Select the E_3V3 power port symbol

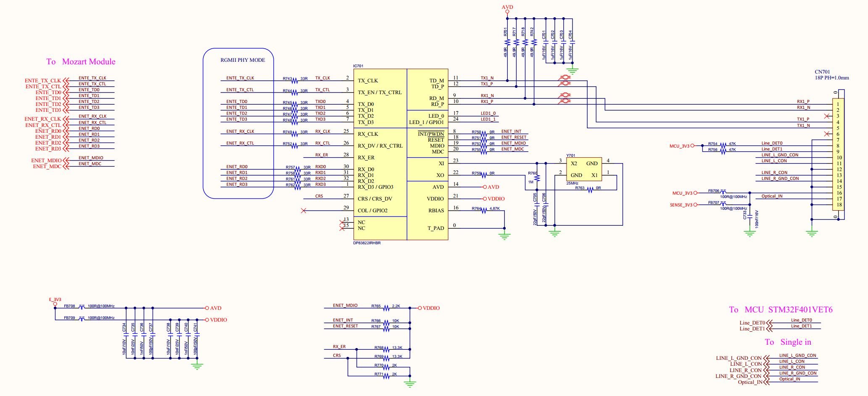pos(55,302)
